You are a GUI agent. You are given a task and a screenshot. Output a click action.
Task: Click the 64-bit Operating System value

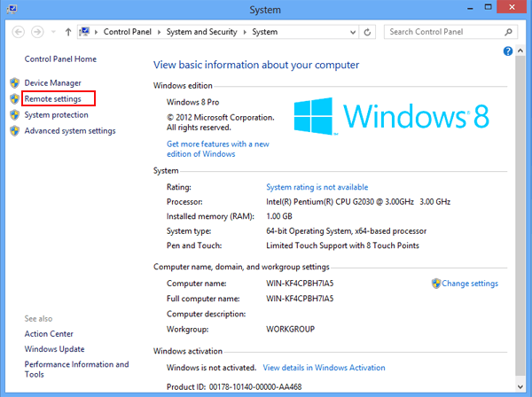coord(346,231)
